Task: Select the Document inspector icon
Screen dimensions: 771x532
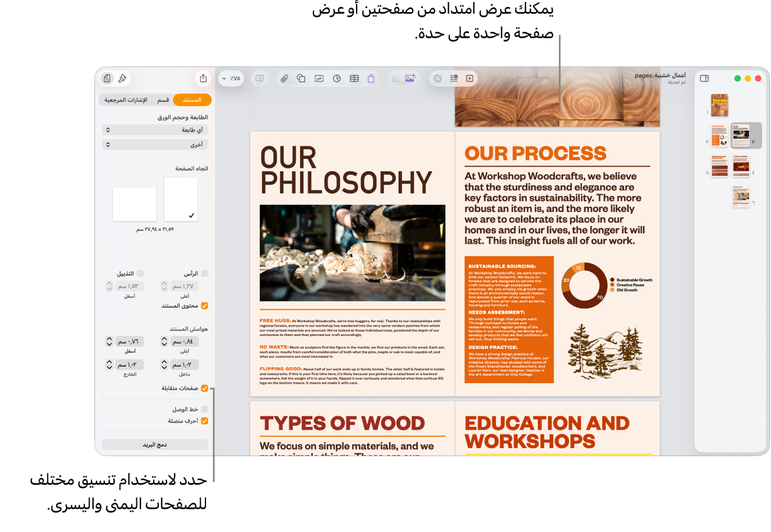Action: pos(107,78)
